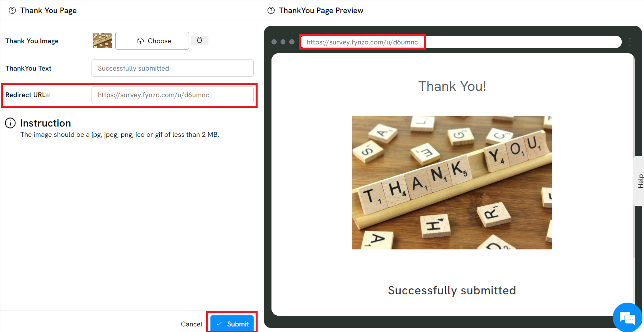
Task: Cancel the thank you page edits
Action: [191, 324]
